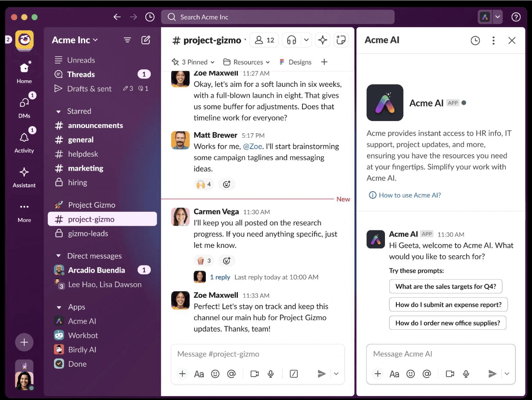Record video clip in project-gizmo composer

(255, 374)
